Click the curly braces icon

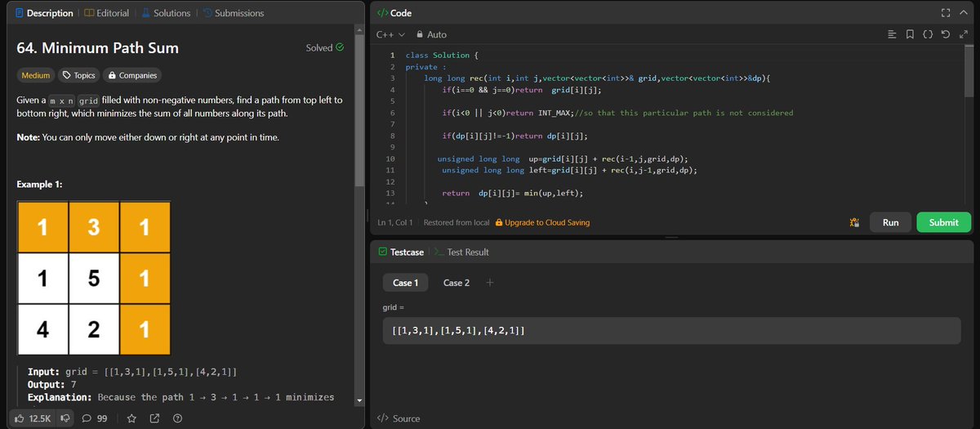927,35
